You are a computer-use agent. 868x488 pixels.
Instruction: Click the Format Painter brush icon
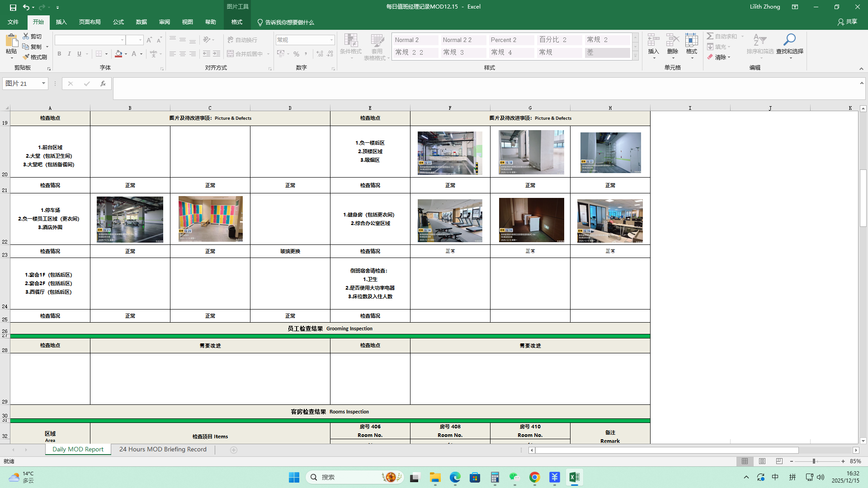click(x=26, y=57)
